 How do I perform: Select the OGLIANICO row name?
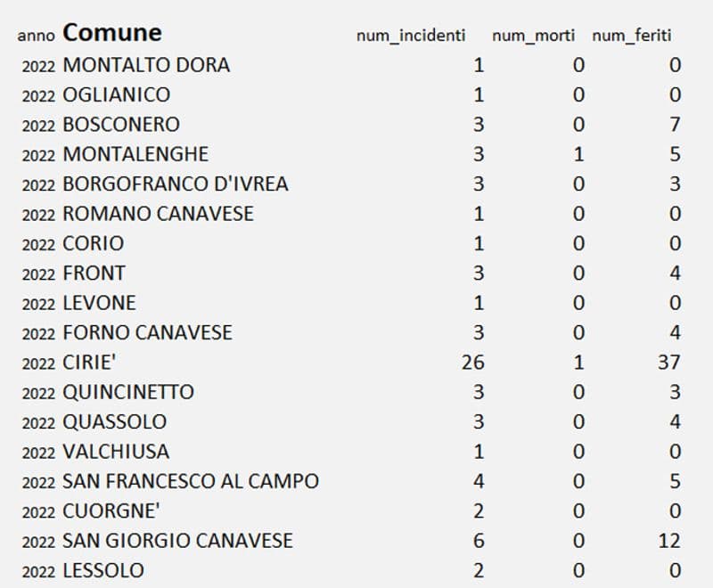click(x=116, y=94)
